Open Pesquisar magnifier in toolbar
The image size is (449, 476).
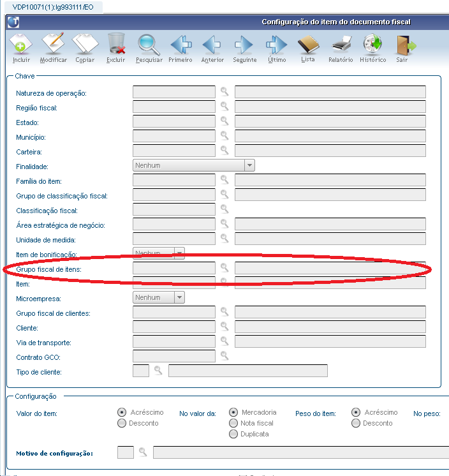click(x=149, y=45)
